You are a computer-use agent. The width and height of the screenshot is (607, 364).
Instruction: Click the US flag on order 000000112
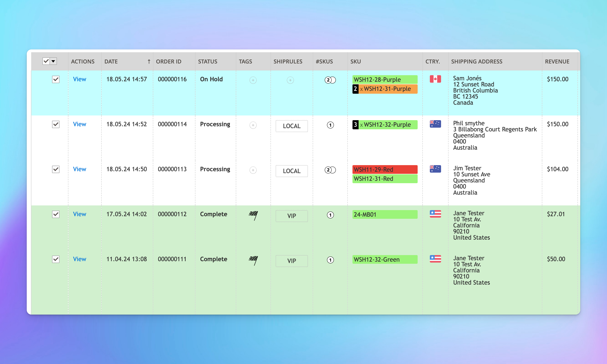435,214
